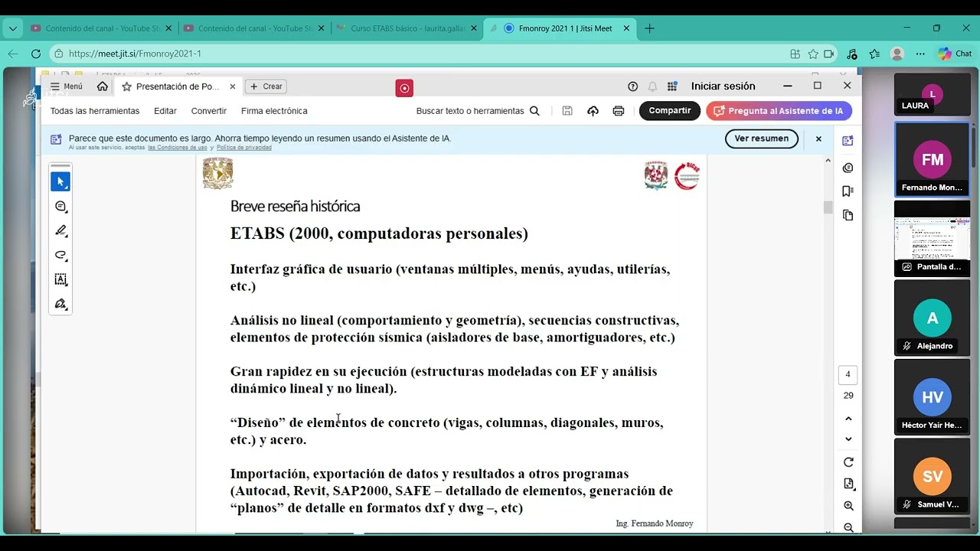Open the apps grid icon
Image resolution: width=980 pixels, height=551 pixels.
pos(672,86)
